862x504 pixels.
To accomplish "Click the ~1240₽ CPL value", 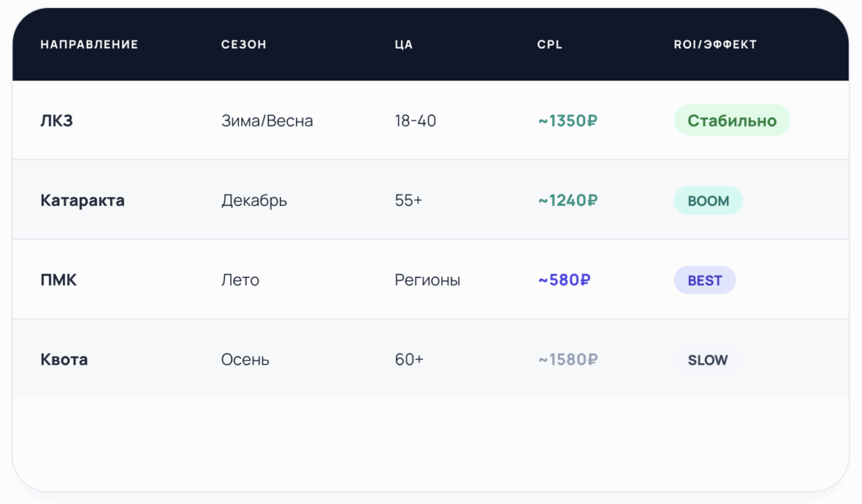I will coord(567,201).
